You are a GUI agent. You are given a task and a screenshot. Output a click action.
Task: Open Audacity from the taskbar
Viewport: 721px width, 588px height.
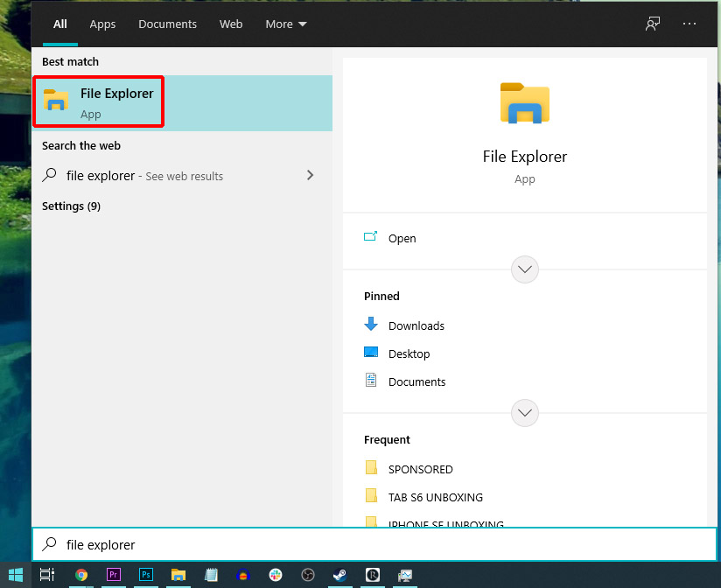(x=242, y=575)
